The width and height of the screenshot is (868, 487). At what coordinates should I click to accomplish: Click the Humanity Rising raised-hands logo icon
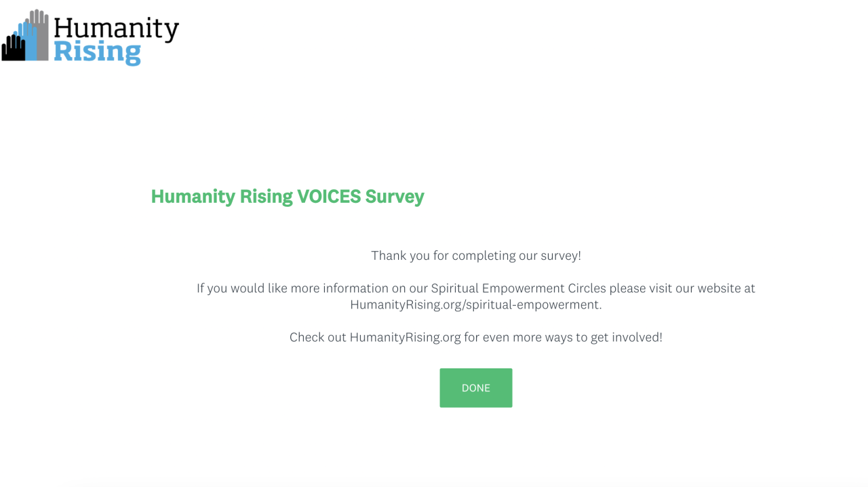(x=25, y=35)
